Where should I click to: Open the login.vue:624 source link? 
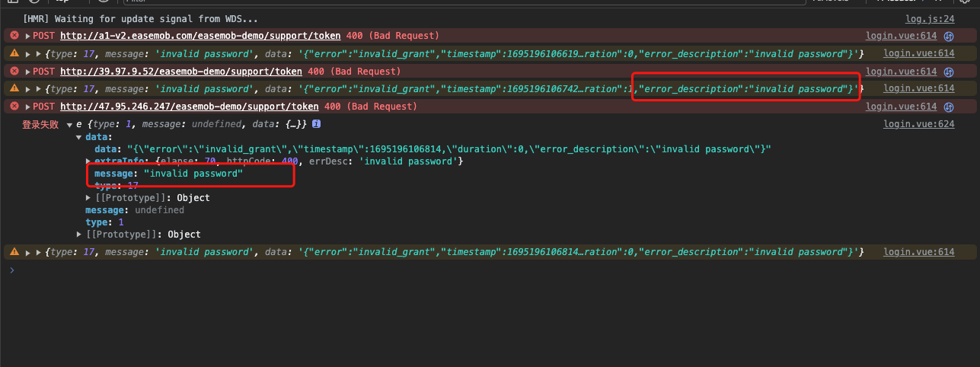click(919, 123)
